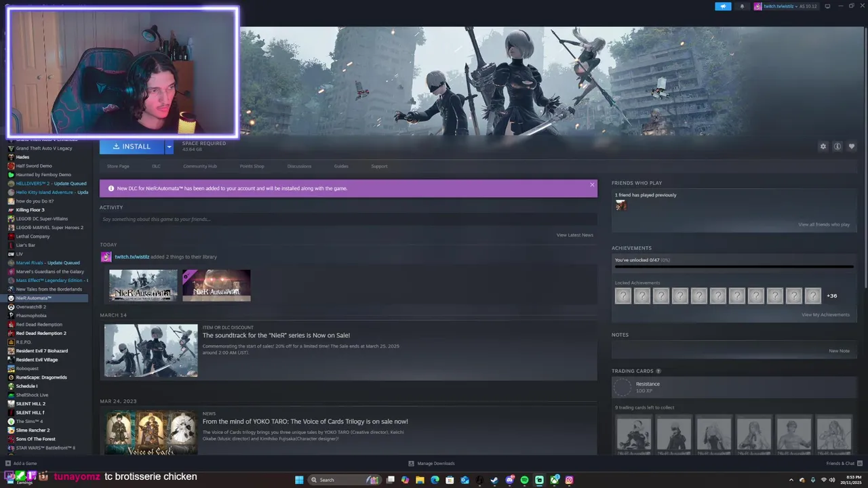The image size is (868, 488).
Task: Open 'The soundtrack for the NieR series' headline
Action: coord(276,335)
